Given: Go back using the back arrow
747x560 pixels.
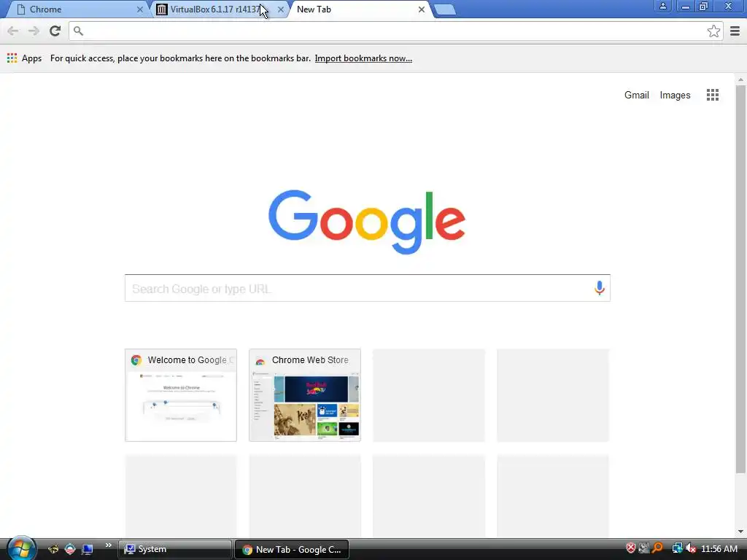Looking at the screenshot, I should tap(13, 31).
